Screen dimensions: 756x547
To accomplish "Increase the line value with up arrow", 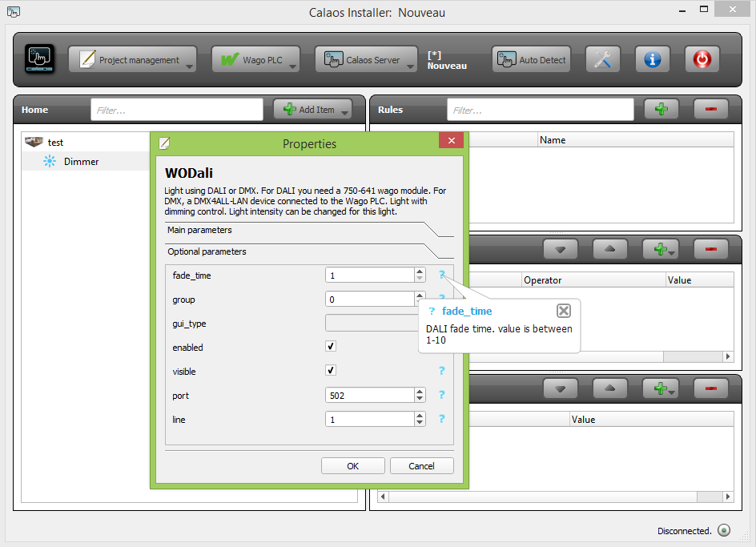I will 420,416.
